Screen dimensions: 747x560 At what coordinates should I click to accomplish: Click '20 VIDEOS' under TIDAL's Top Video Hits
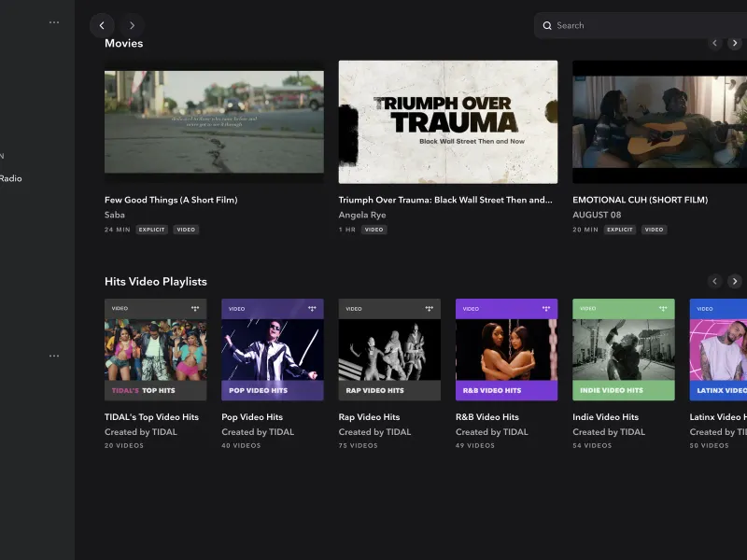click(x=124, y=446)
